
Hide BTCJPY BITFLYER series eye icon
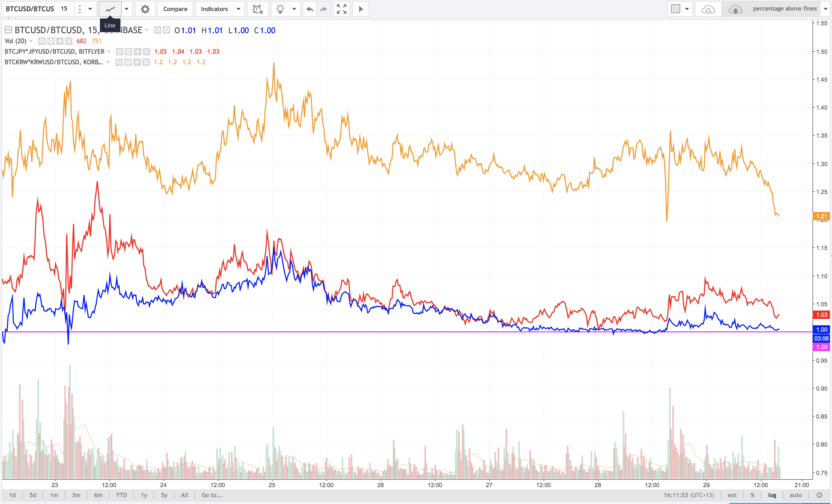(x=119, y=52)
